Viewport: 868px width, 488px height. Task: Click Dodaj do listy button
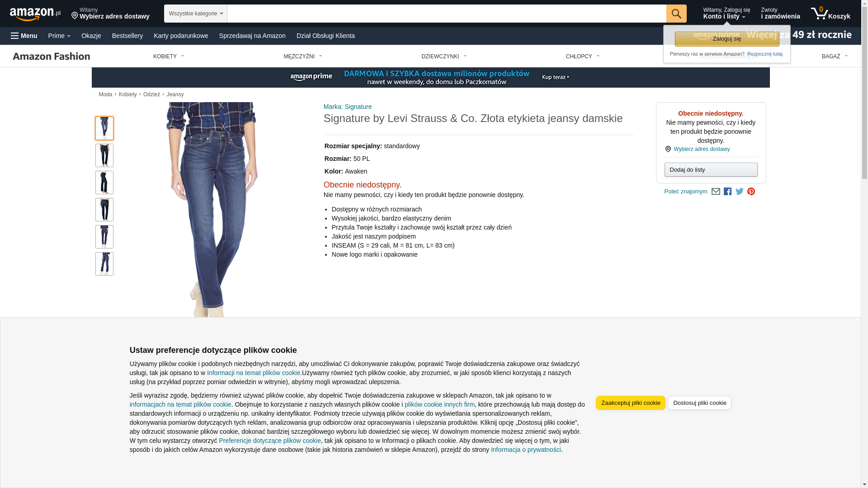point(711,170)
